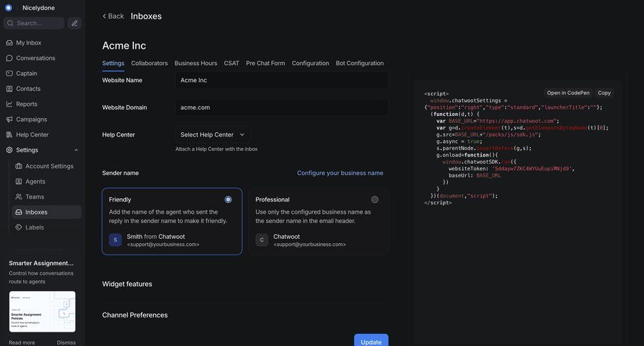Screen dimensions: 644x346
Task: Click the Update button
Action: point(371,342)
